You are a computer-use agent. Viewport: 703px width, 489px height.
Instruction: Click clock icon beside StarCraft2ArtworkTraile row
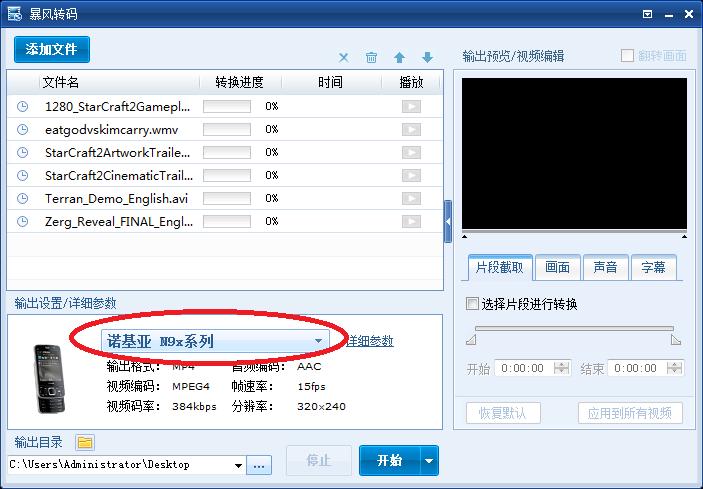(x=22, y=152)
